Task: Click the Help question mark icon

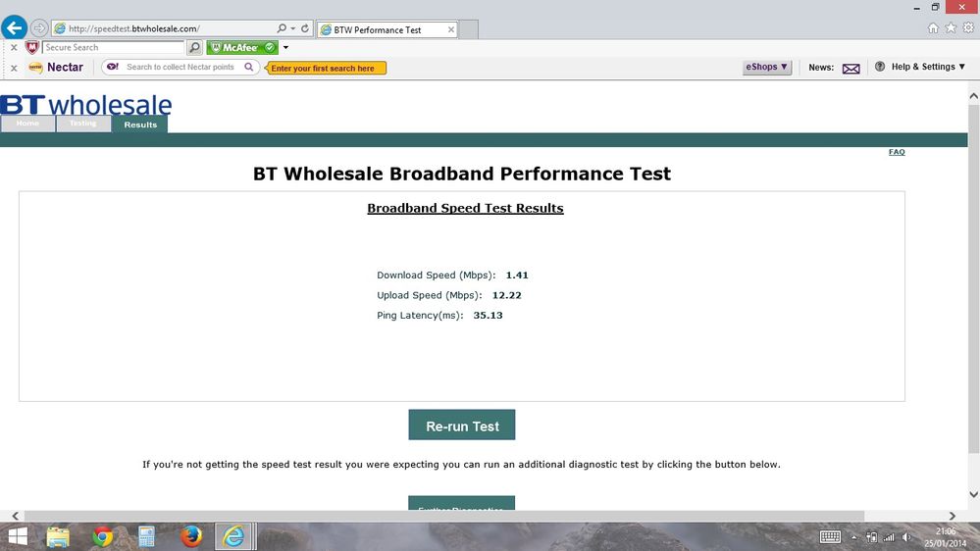Action: tap(880, 67)
